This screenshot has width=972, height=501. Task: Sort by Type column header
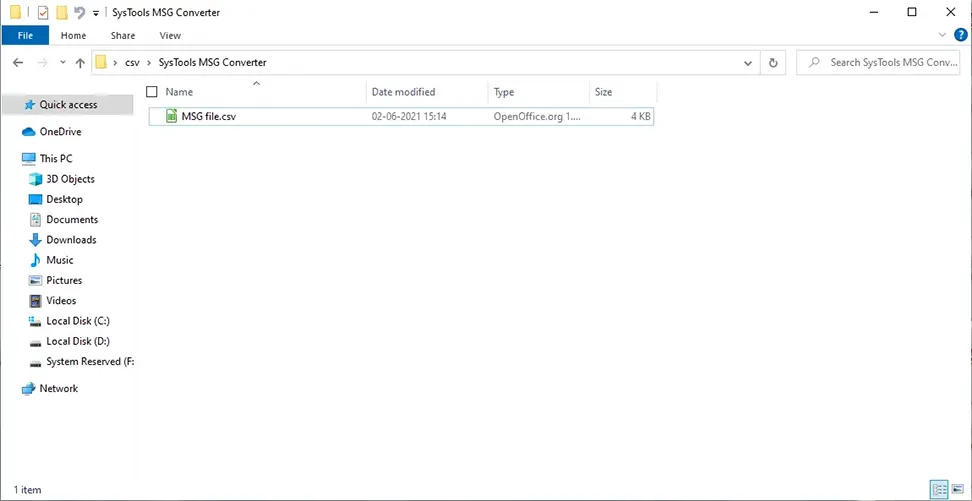(504, 92)
